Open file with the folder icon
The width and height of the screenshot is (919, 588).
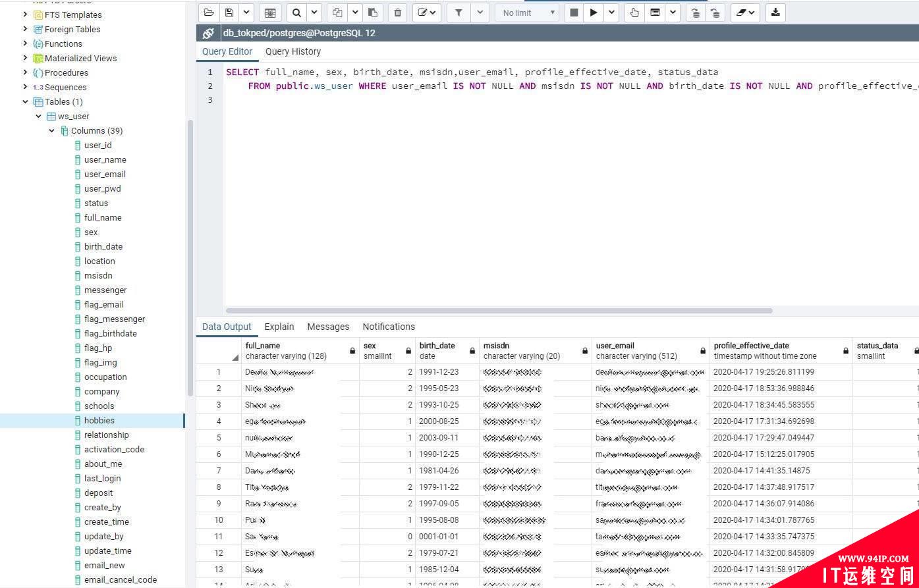click(x=209, y=13)
